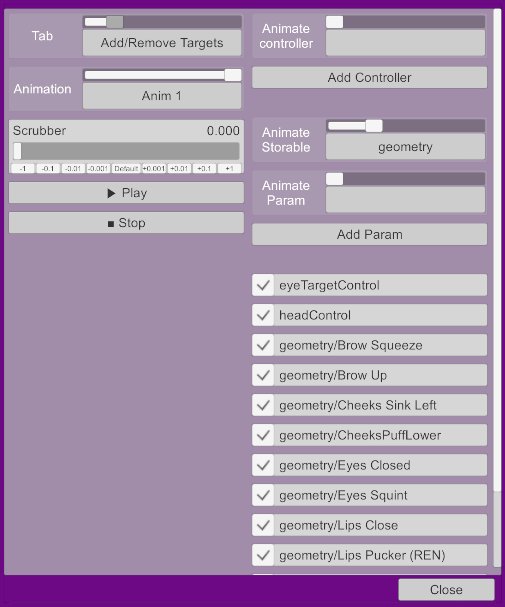Expand the Animate Storable geometry dropdown
This screenshot has width=505, height=607.
coord(405,147)
